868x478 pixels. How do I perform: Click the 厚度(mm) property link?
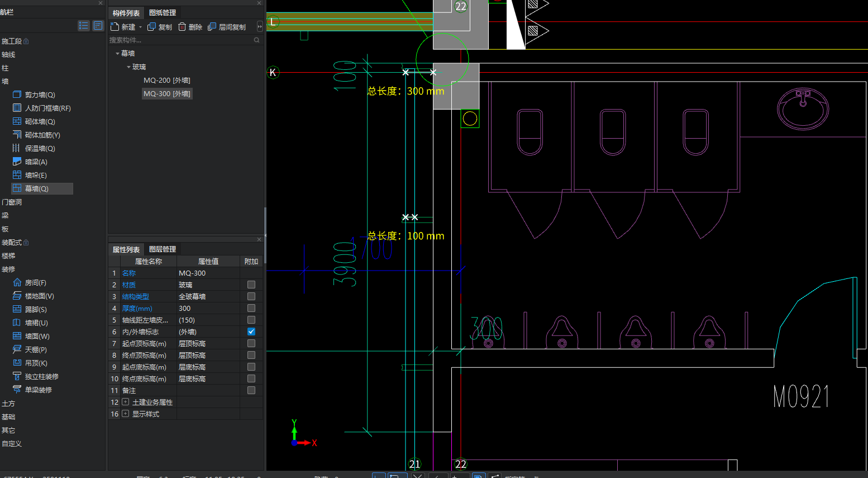(x=137, y=309)
